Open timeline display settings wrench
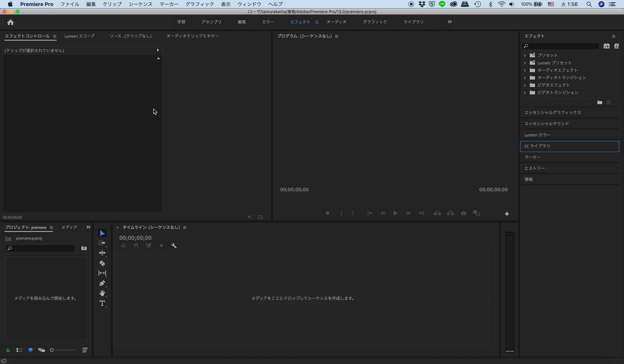Screen dimensions: 624x364 tap(174, 246)
